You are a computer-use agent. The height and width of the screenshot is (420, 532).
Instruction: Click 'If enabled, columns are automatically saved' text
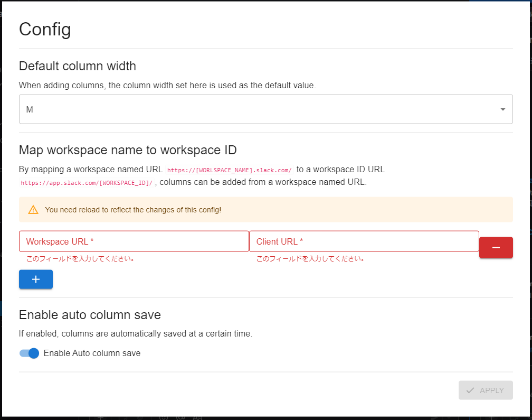point(135,334)
